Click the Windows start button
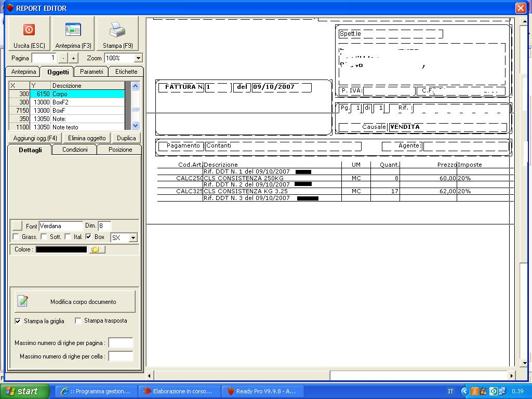Screen dimensions: 532x399 [25, 391]
